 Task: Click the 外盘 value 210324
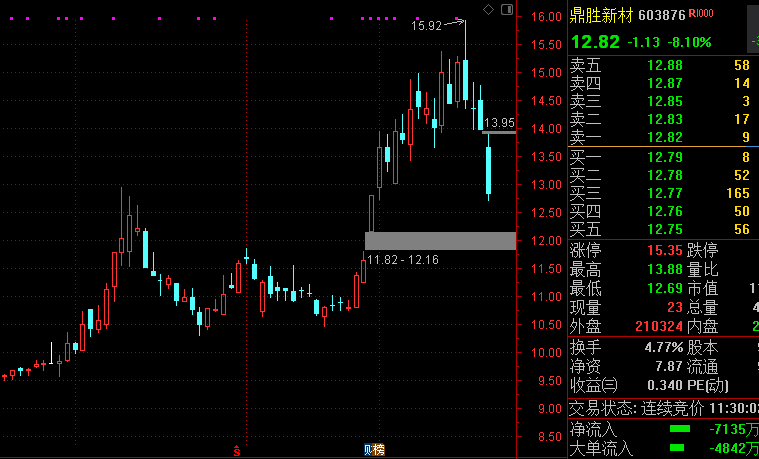tap(659, 326)
